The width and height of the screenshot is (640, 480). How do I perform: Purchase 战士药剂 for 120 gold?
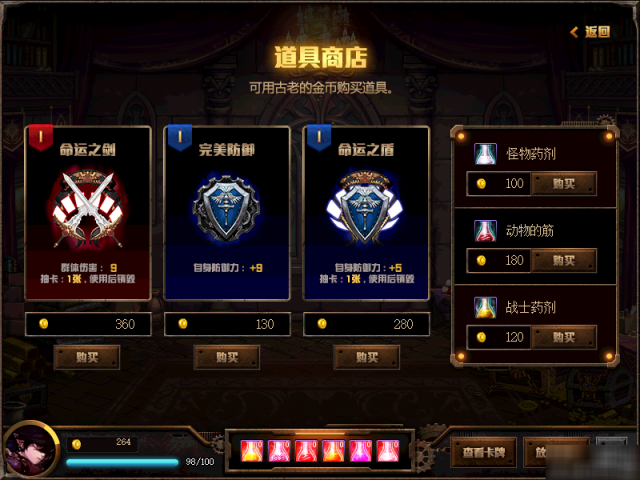pos(564,337)
